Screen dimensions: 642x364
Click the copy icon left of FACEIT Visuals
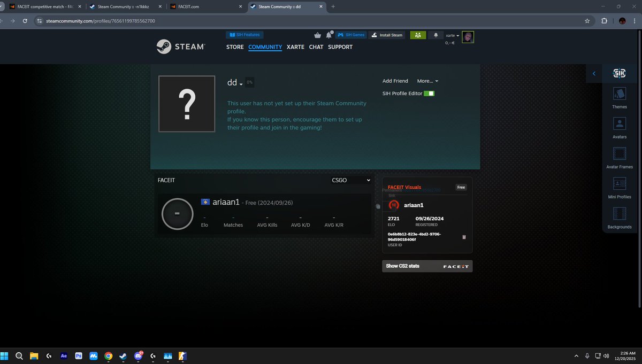tap(378, 206)
